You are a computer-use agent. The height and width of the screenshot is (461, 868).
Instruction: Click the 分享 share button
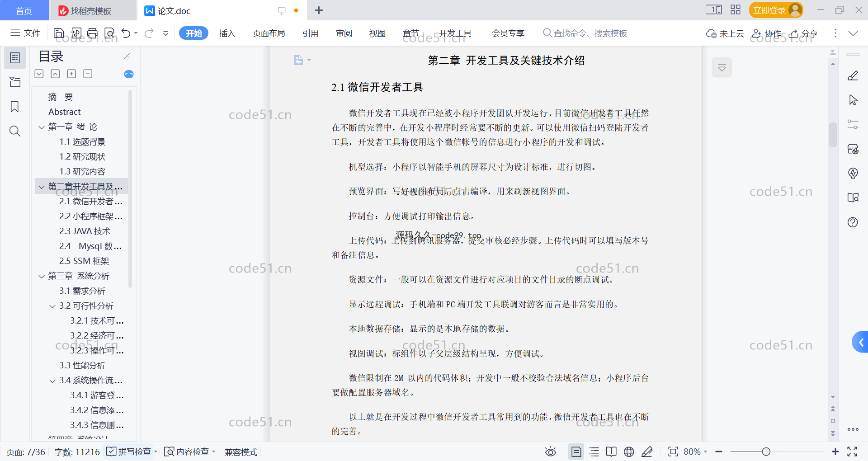coord(803,33)
